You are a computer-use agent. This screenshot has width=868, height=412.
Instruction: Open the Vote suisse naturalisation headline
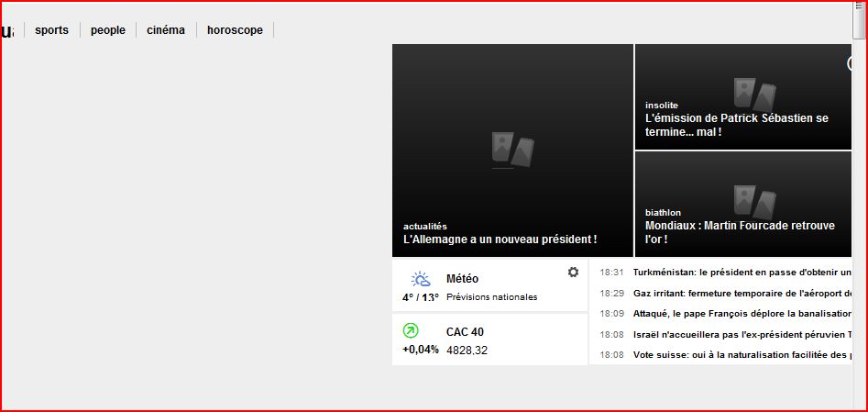tap(742, 355)
